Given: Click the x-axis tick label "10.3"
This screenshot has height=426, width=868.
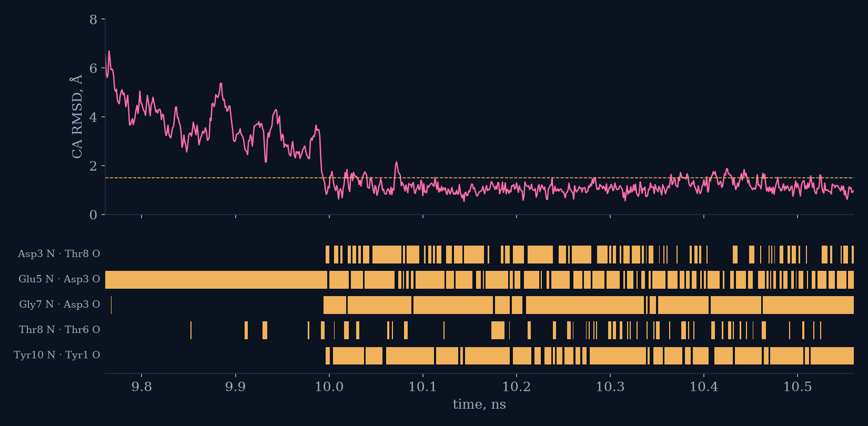Looking at the screenshot, I should [610, 387].
